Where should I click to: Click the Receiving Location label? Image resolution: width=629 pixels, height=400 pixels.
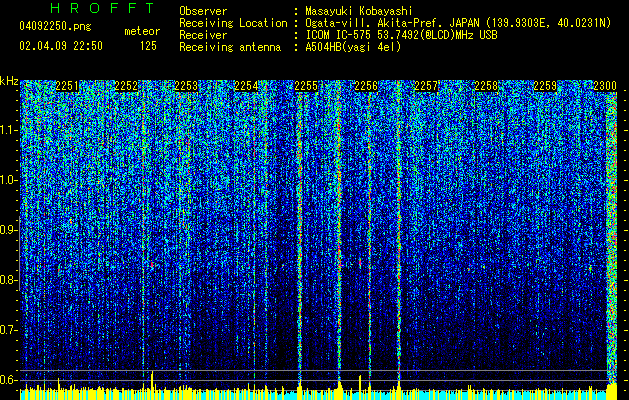pyautogui.click(x=233, y=23)
